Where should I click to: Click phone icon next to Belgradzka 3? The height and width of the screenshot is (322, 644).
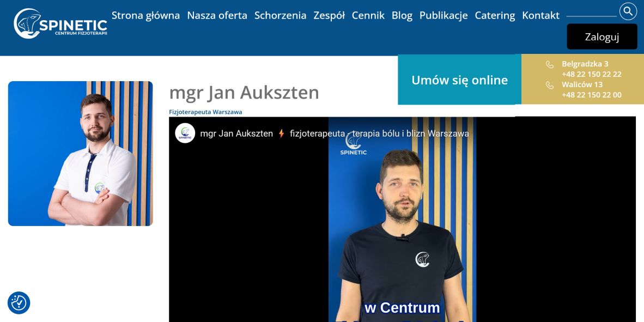(550, 64)
